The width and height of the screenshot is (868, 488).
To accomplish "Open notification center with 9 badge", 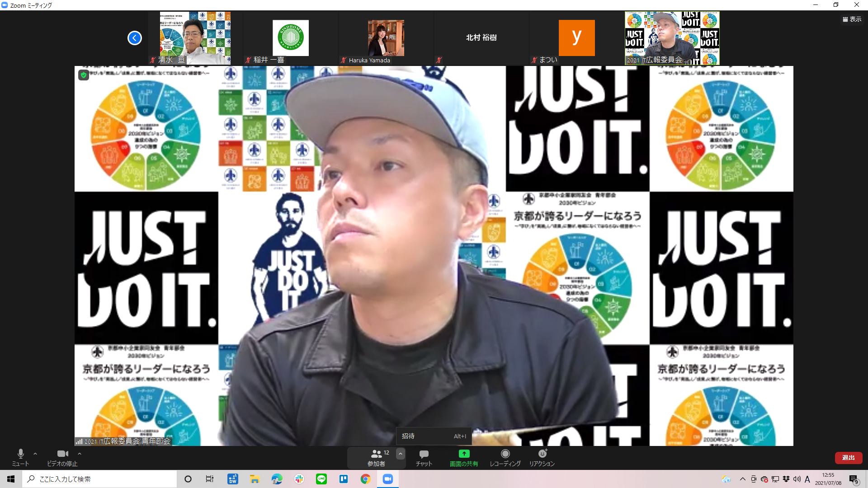I will [854, 479].
